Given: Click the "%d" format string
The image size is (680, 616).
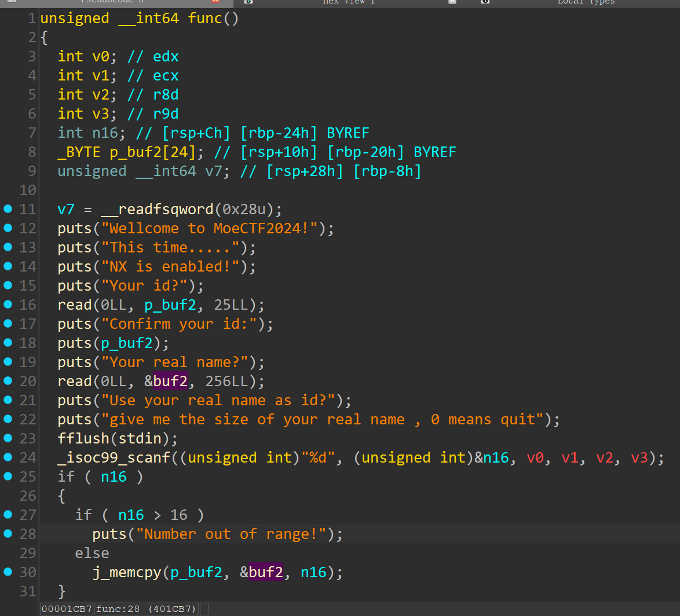Looking at the screenshot, I should pos(317,457).
